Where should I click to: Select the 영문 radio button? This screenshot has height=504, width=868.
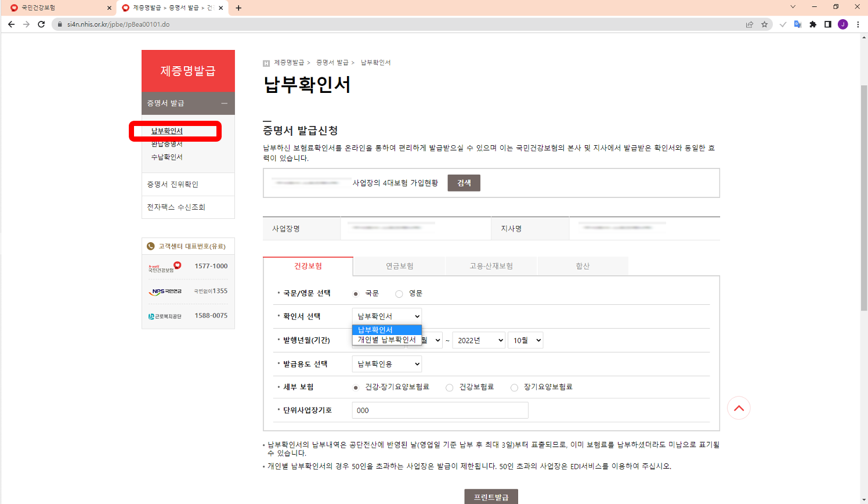coord(399,293)
